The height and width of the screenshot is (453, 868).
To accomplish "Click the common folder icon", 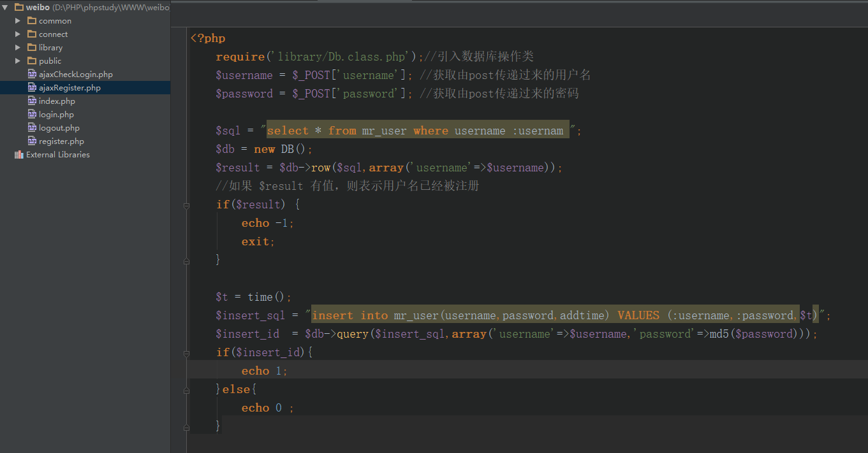I will tap(32, 21).
